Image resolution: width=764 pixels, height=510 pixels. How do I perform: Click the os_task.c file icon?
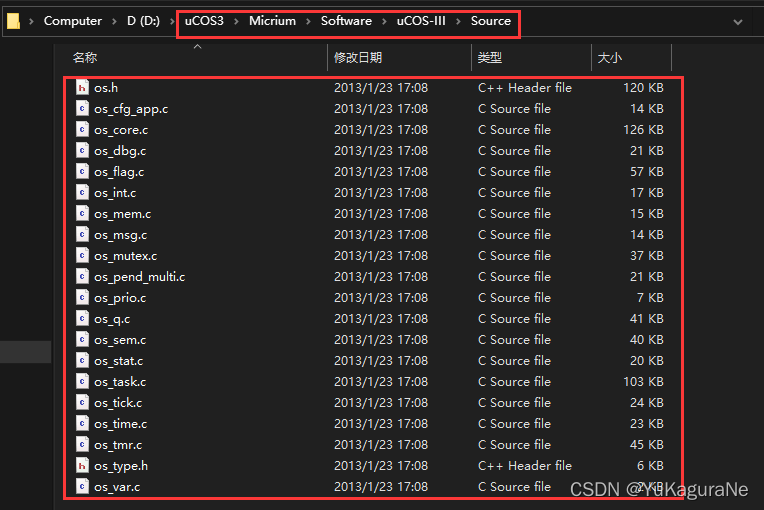point(82,381)
